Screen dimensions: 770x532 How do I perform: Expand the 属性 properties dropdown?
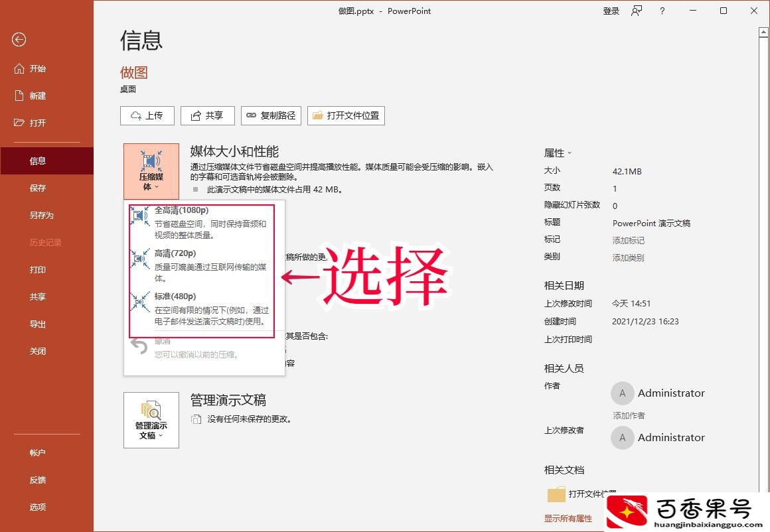pos(558,153)
